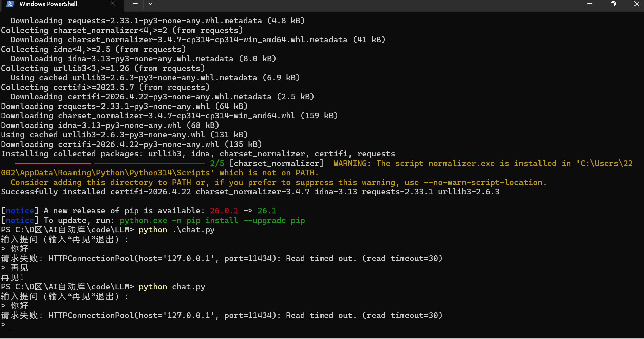Click the PowerShell icon in the tab
Image resolution: width=644 pixels, height=339 pixels.
point(10,4)
